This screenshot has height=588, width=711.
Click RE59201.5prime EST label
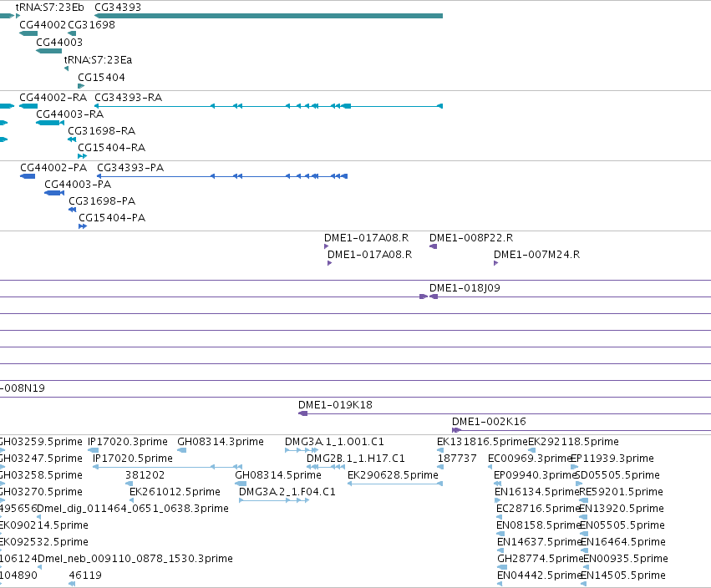622,492
